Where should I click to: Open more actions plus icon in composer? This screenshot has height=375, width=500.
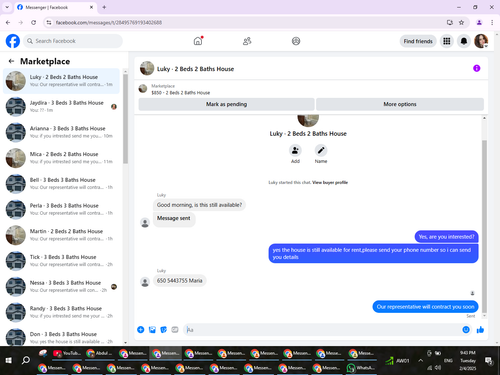pos(141,330)
